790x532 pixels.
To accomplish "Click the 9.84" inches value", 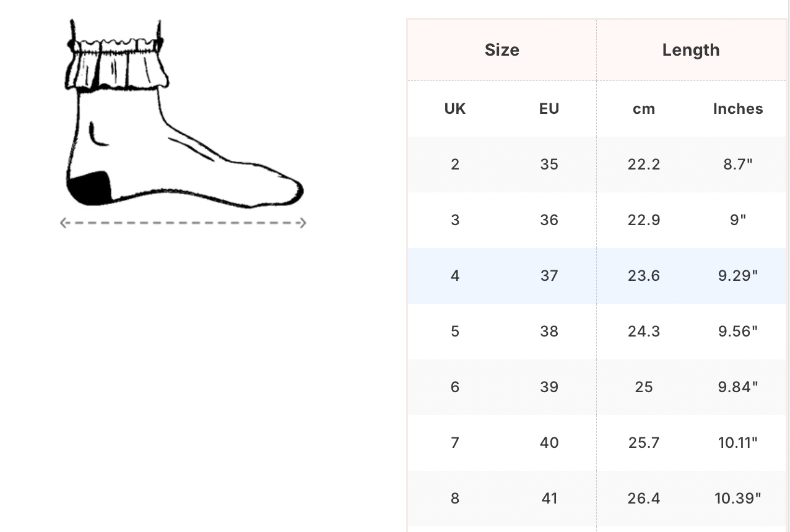I will coord(738,387).
